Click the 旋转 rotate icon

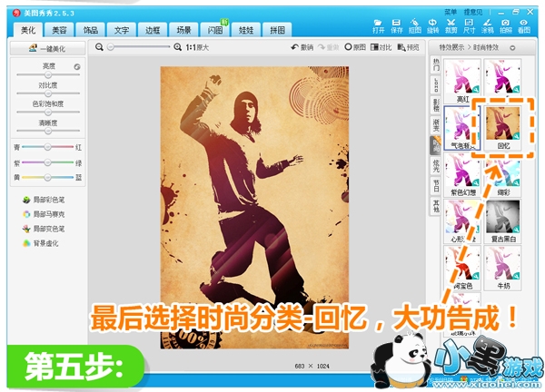click(x=433, y=24)
